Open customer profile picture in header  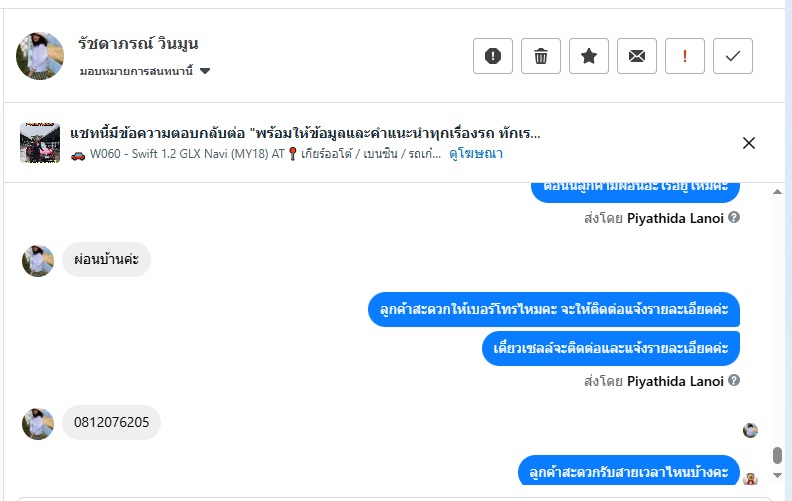coord(40,56)
